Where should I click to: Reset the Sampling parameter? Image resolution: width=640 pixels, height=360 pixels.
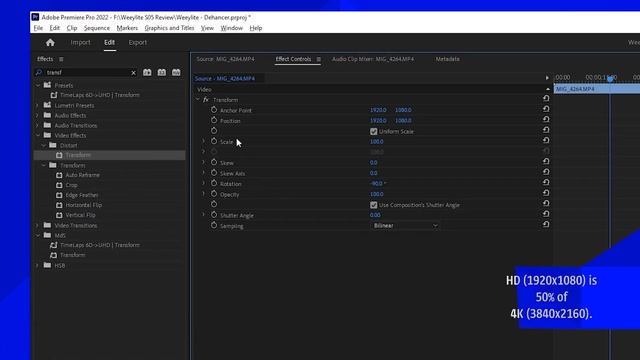tap(546, 224)
